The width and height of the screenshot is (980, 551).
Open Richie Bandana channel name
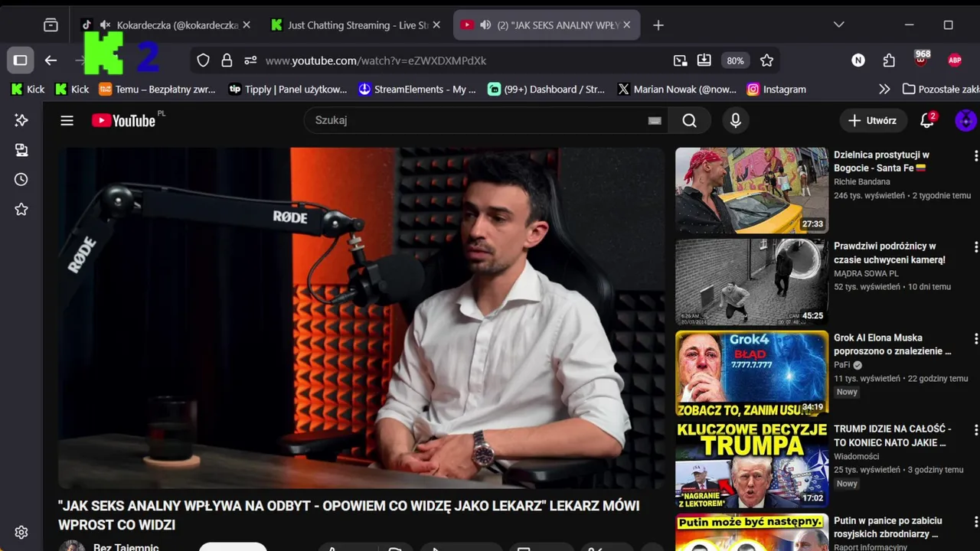click(862, 182)
